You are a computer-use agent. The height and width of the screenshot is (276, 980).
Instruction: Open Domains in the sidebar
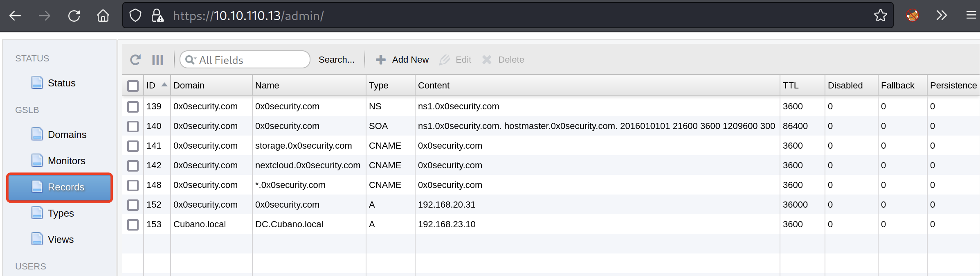tap(67, 135)
